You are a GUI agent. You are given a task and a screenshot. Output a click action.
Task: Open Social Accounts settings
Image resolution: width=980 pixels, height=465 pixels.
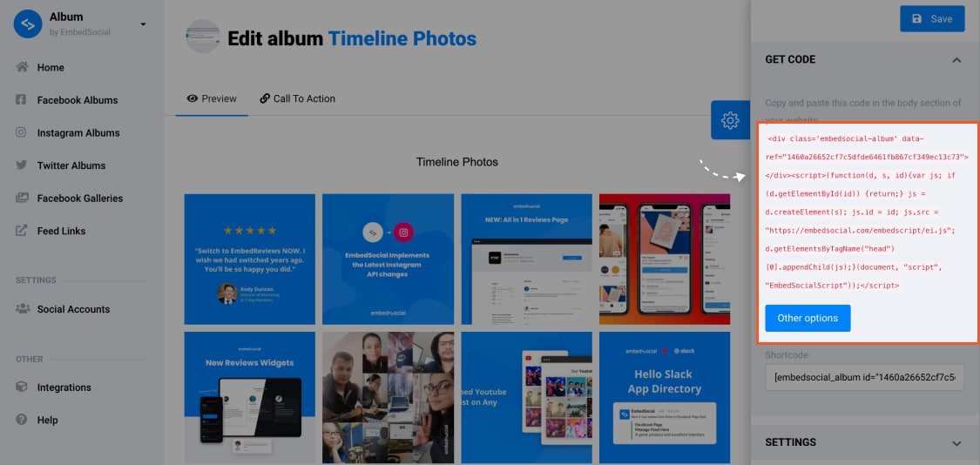(73, 309)
